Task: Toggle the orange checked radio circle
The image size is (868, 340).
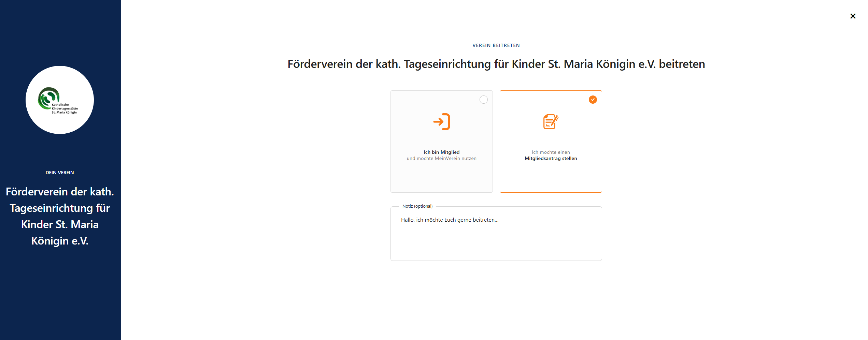Action: click(x=593, y=100)
